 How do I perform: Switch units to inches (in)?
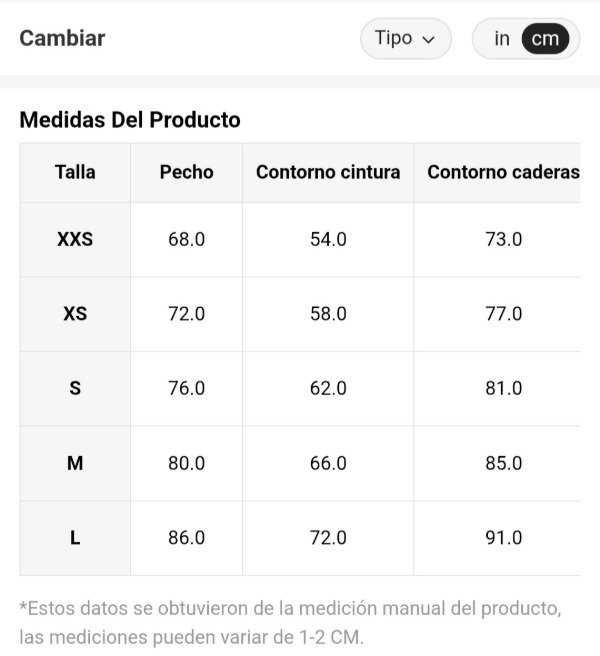click(502, 39)
